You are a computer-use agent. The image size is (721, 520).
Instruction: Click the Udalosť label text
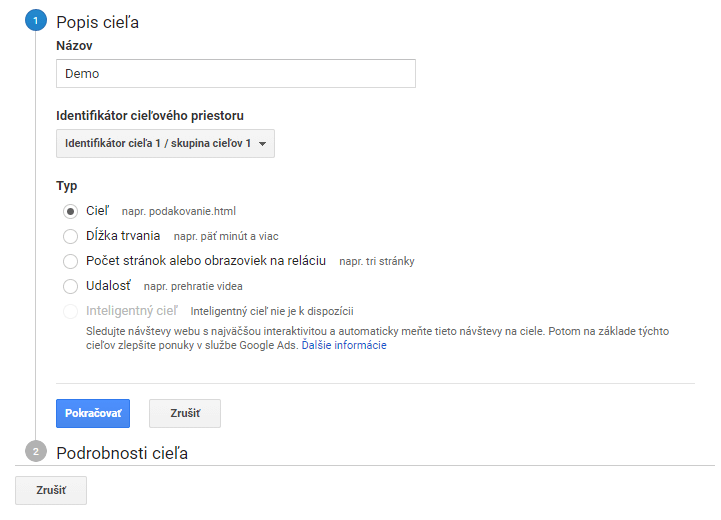click(x=108, y=286)
